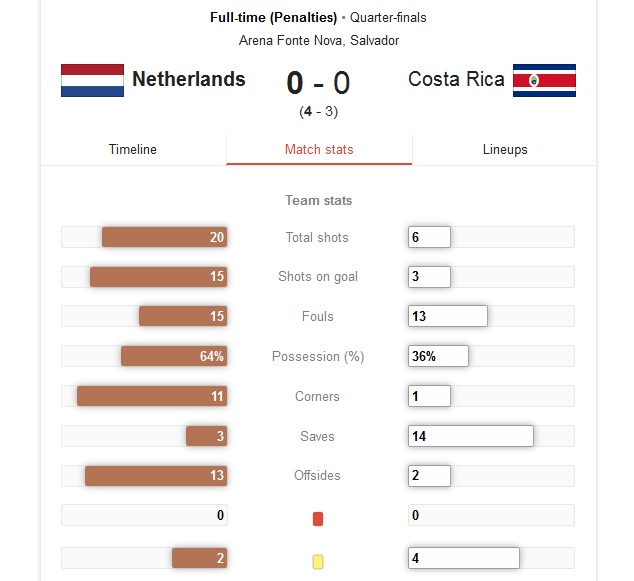Click Netherlands offsides bar showing 13
The height and width of the screenshot is (581, 634).
(156, 475)
